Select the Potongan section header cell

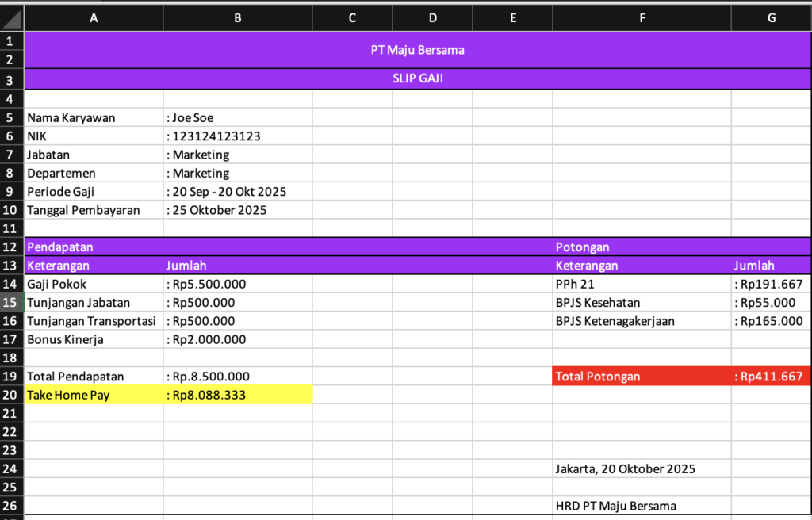tap(642, 247)
